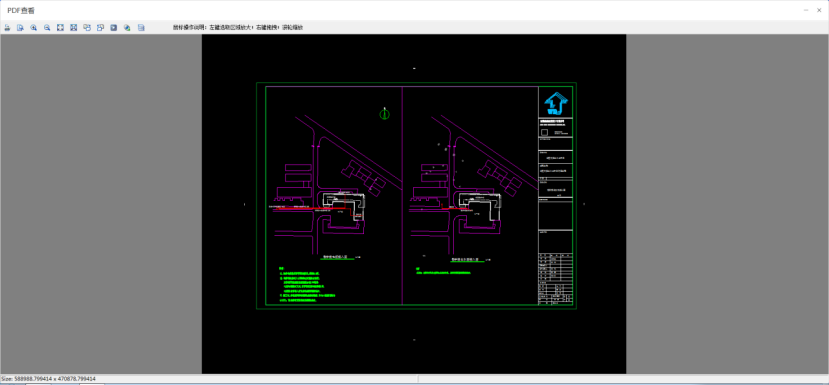This screenshot has height=385, width=829.
Task: Click the globe layers toolbar icon
Action: point(127,28)
